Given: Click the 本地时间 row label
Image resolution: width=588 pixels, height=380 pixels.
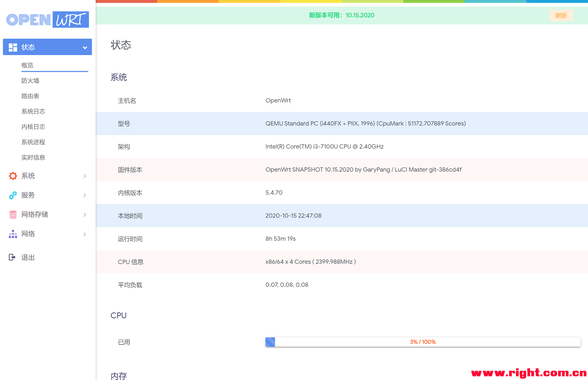Looking at the screenshot, I should pos(130,216).
